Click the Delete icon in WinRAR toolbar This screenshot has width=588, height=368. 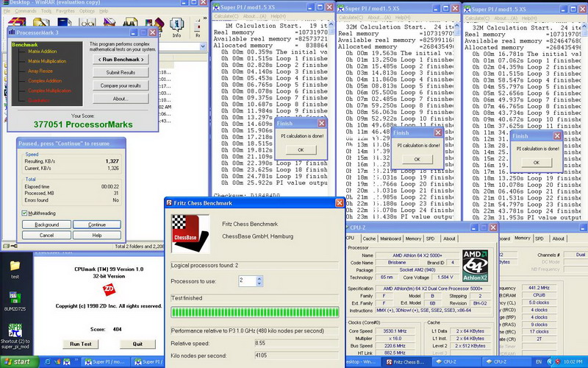[109, 23]
